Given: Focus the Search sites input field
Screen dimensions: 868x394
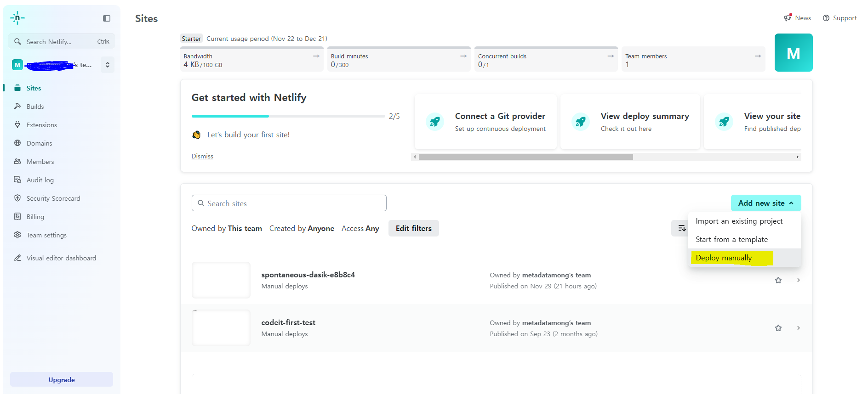Looking at the screenshot, I should click(x=289, y=203).
